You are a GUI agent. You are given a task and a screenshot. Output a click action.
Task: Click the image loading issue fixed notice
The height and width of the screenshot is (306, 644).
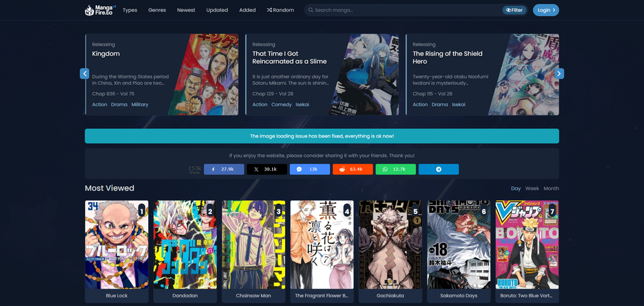pyautogui.click(x=322, y=136)
